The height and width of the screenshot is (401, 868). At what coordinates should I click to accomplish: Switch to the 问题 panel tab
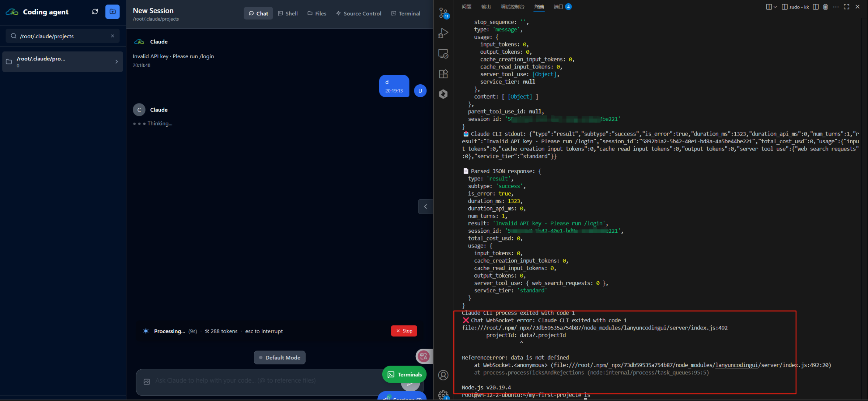tap(467, 7)
